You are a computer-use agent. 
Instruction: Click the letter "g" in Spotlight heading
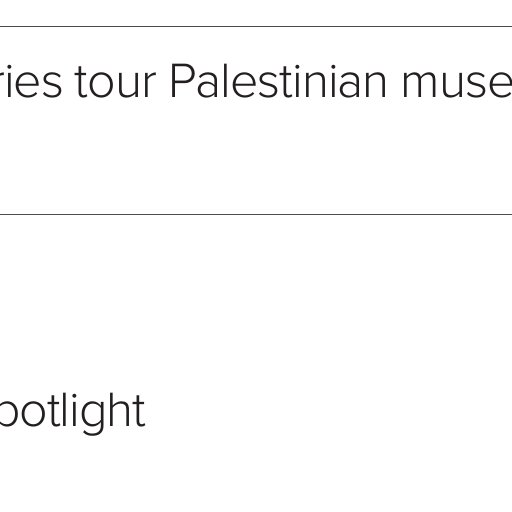click(91, 419)
